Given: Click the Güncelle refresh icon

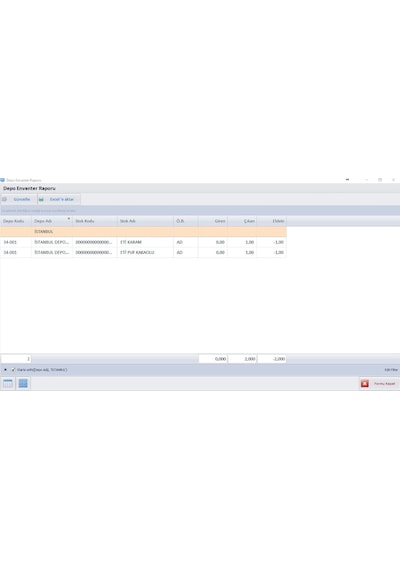Looking at the screenshot, I should pyautogui.click(x=4, y=199).
